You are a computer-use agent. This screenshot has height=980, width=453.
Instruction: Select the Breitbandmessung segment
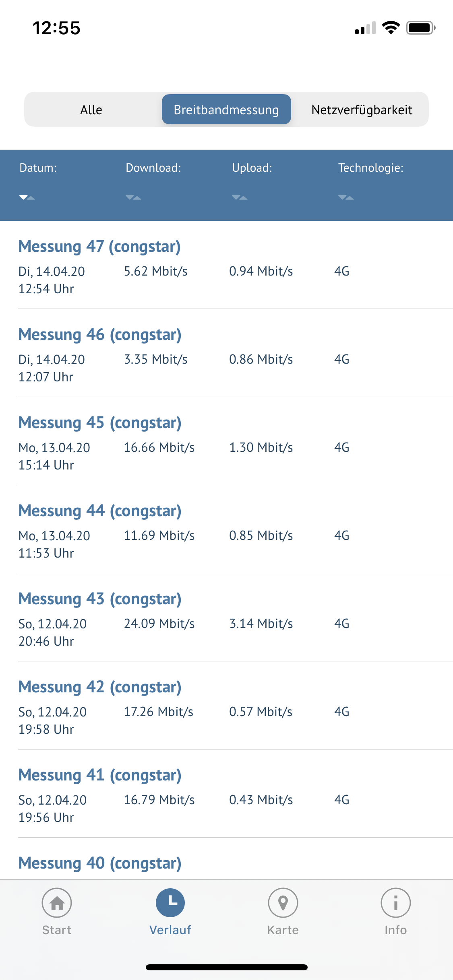[x=226, y=109]
